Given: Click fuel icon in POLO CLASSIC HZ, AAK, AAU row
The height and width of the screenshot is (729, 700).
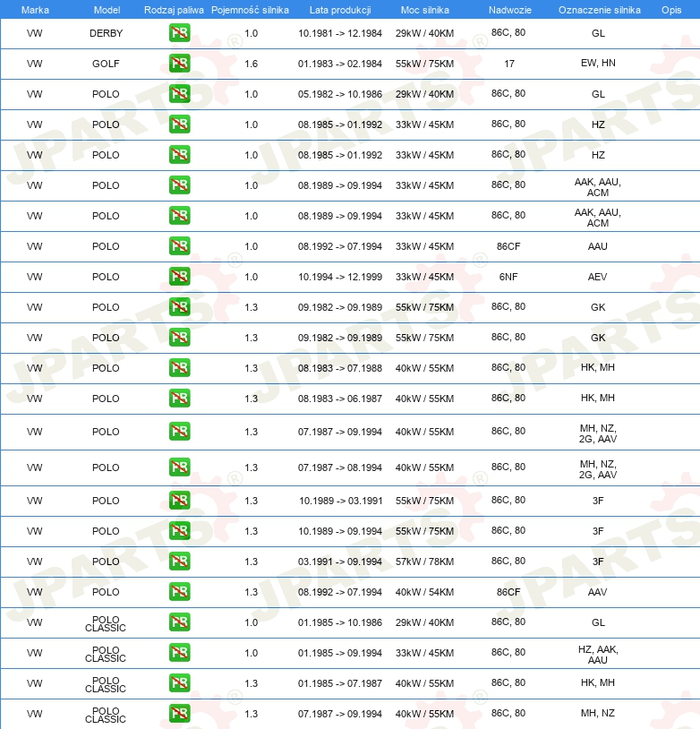Looking at the screenshot, I should [179, 653].
